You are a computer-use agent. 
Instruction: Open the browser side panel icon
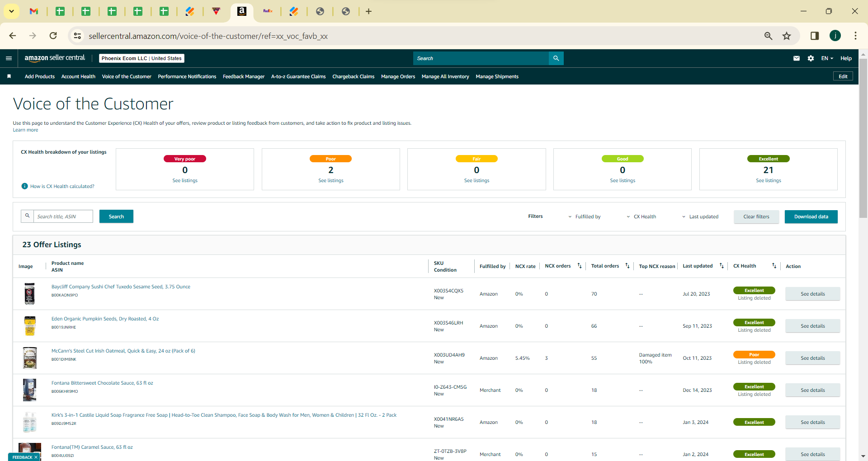pos(815,36)
